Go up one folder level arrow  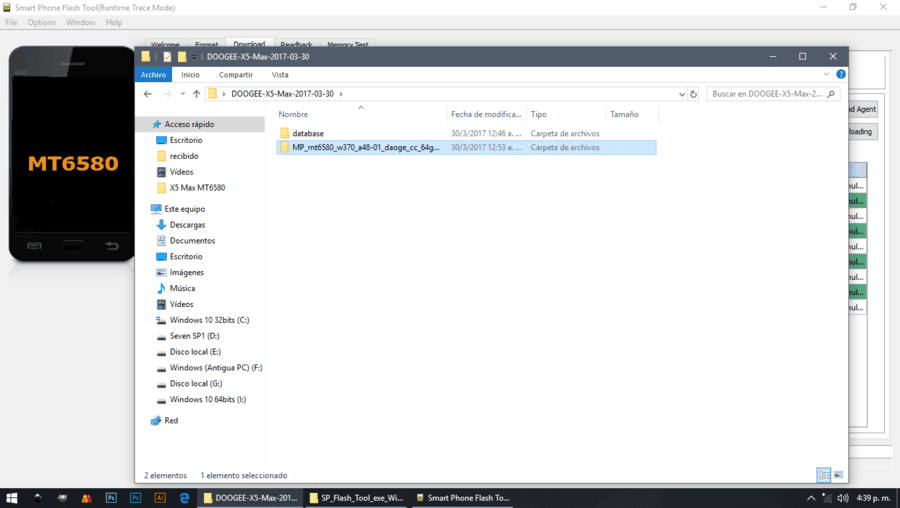pyautogui.click(x=196, y=94)
